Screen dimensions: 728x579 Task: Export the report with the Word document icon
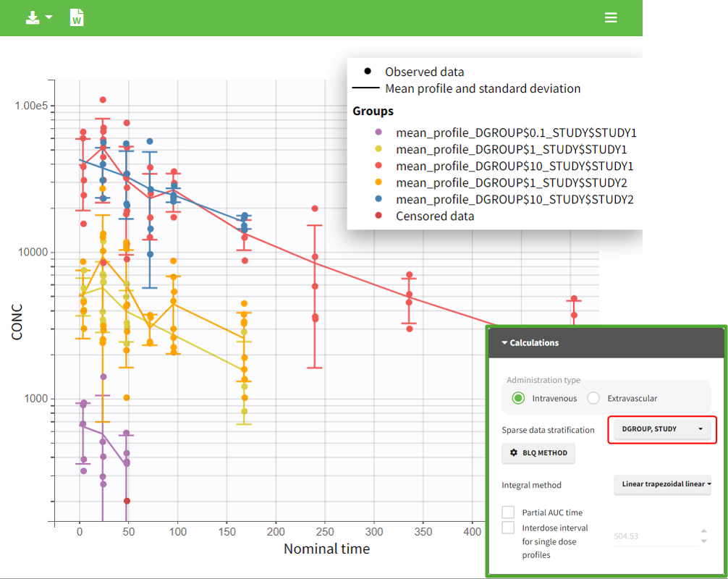(x=77, y=18)
